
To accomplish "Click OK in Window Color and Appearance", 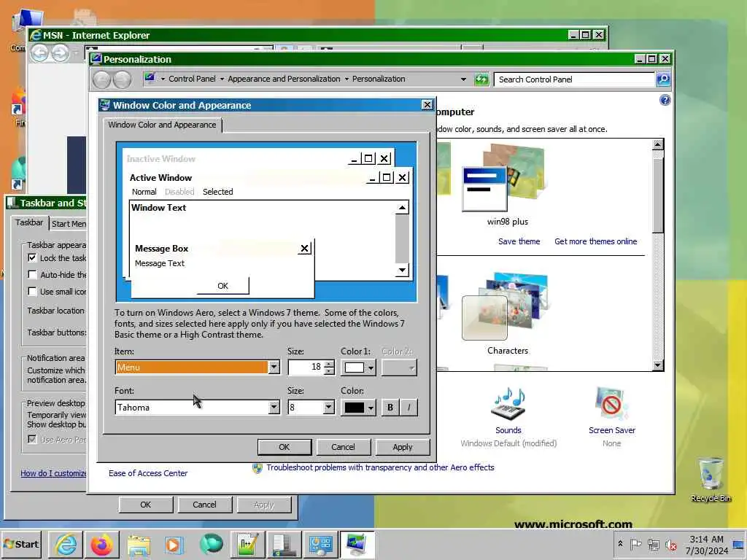I will 284,447.
